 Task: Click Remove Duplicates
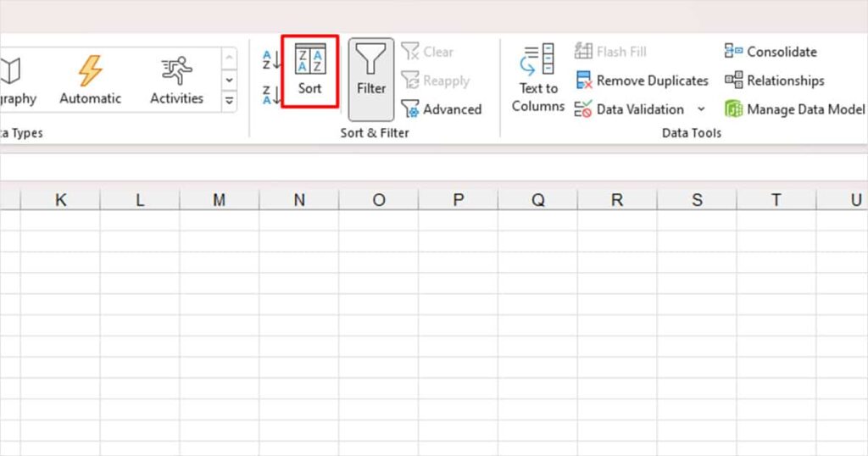click(x=643, y=81)
